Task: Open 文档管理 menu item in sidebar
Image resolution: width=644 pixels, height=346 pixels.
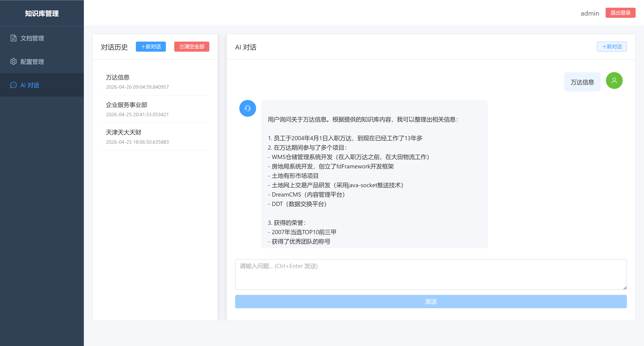Action: pyautogui.click(x=42, y=38)
